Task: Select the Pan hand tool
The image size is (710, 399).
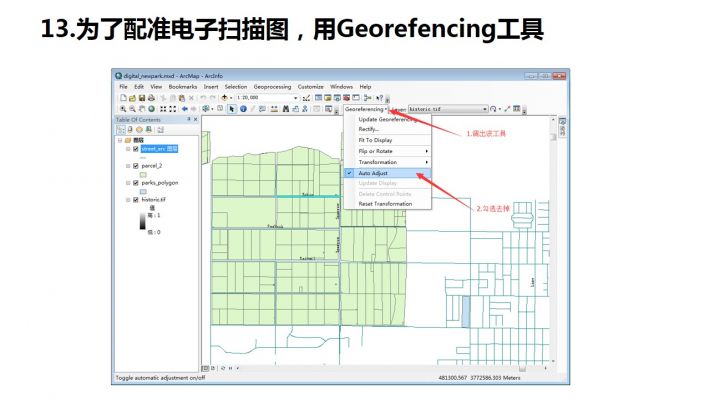Action: [142, 109]
